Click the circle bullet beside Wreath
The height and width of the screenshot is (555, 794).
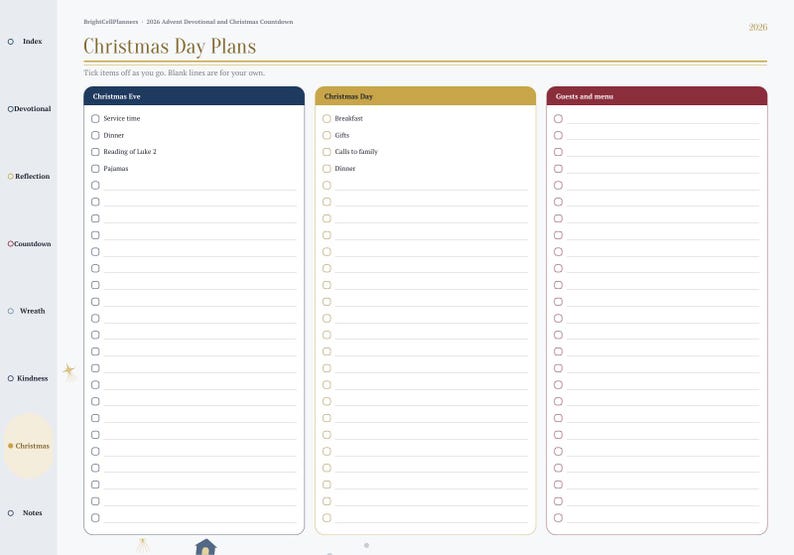point(11,311)
